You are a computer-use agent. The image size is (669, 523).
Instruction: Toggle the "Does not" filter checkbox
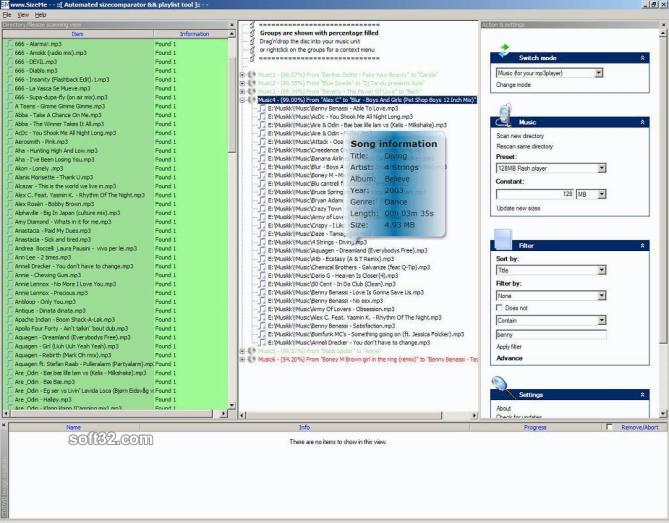tap(500, 308)
